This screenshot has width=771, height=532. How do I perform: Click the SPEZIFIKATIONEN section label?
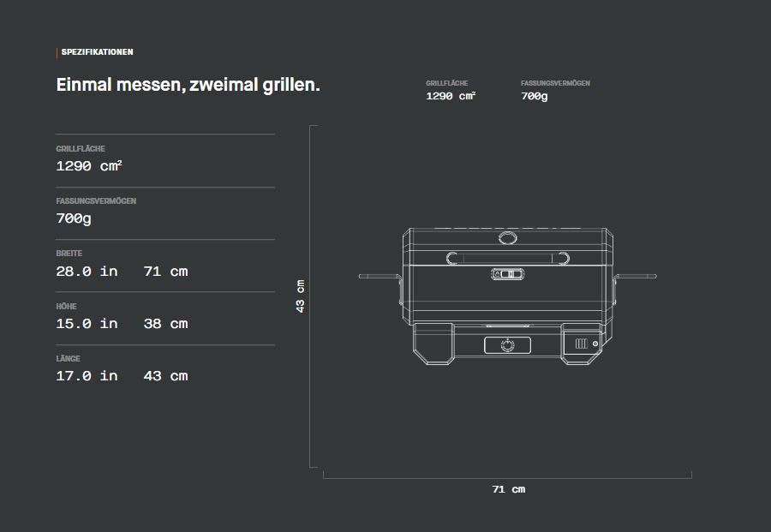tap(97, 52)
